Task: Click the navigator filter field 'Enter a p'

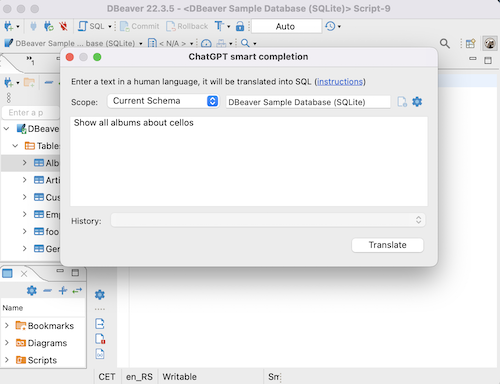Action: coord(31,113)
